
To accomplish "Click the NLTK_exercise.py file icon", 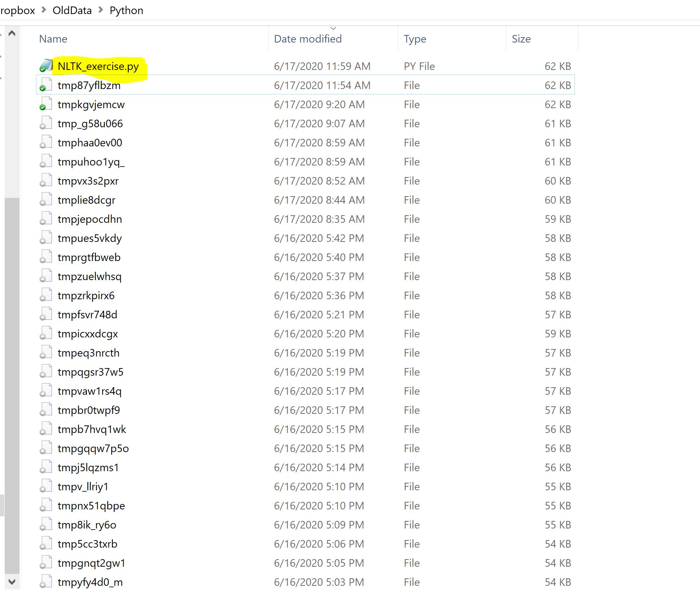I will click(46, 66).
